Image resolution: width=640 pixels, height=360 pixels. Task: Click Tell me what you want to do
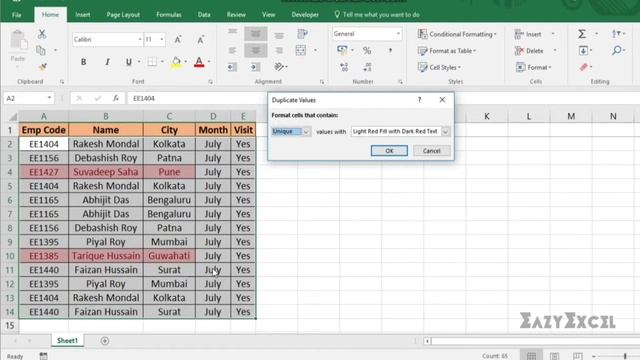(x=377, y=15)
